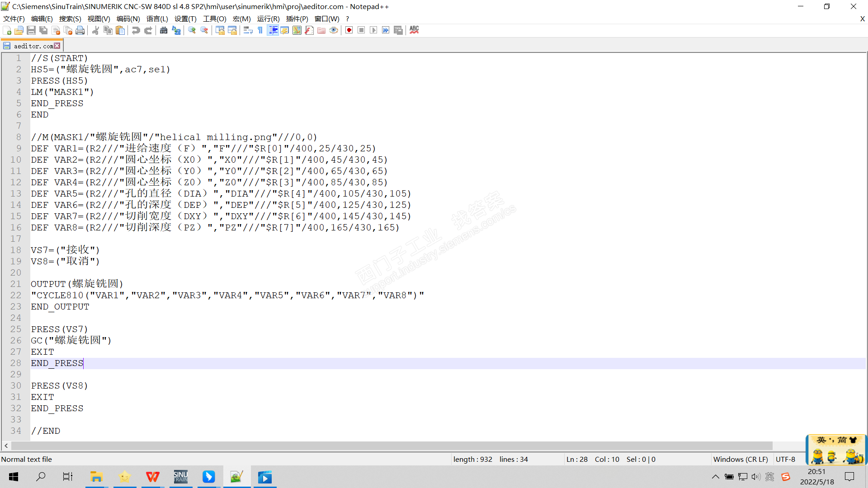Open Find with the binoculars icon
Image resolution: width=868 pixels, height=488 pixels.
coord(164,30)
